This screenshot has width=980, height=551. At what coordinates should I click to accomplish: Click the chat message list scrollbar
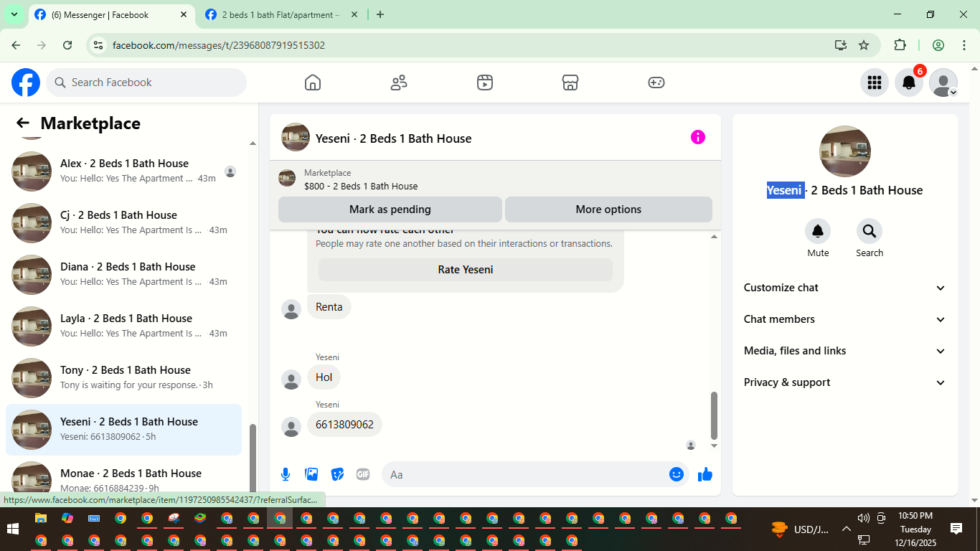(x=714, y=415)
